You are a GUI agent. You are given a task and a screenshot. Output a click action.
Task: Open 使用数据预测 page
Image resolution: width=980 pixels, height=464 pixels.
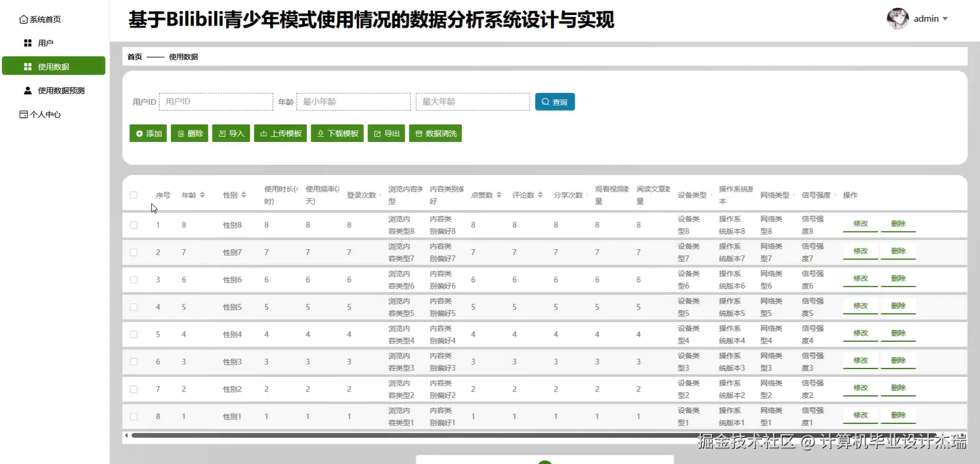(54, 90)
